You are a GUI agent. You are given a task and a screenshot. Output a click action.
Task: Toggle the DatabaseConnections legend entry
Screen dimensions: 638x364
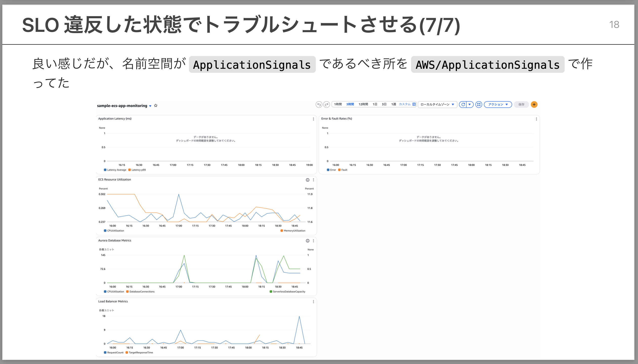tap(140, 291)
